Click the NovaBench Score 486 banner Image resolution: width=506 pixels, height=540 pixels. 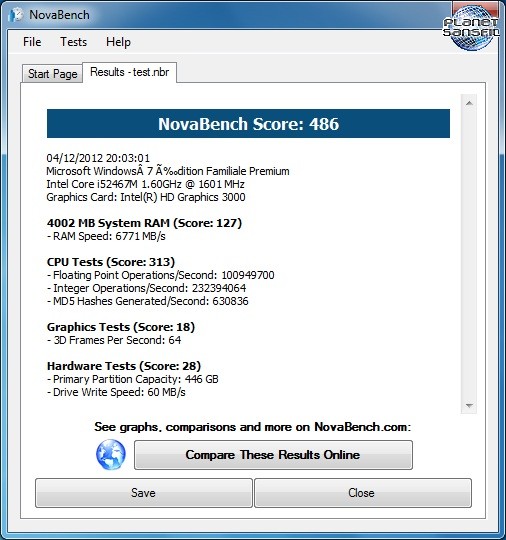point(248,124)
